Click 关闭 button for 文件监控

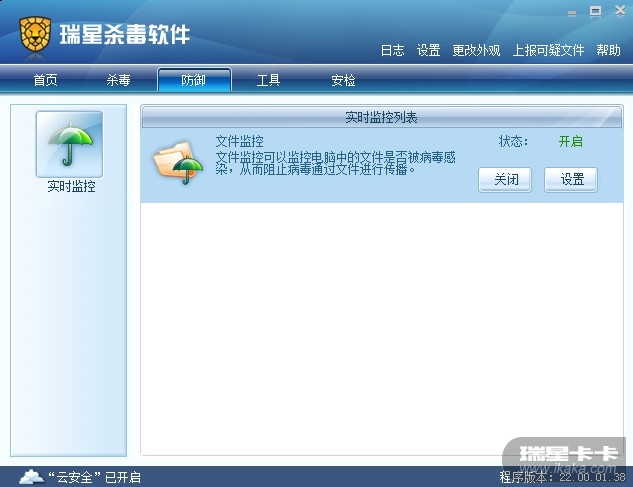505,179
